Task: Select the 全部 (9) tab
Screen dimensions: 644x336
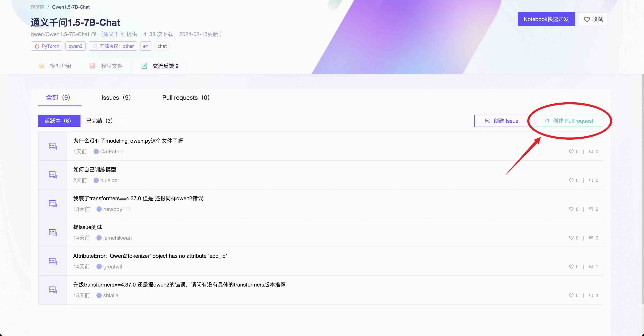Action: coord(58,98)
